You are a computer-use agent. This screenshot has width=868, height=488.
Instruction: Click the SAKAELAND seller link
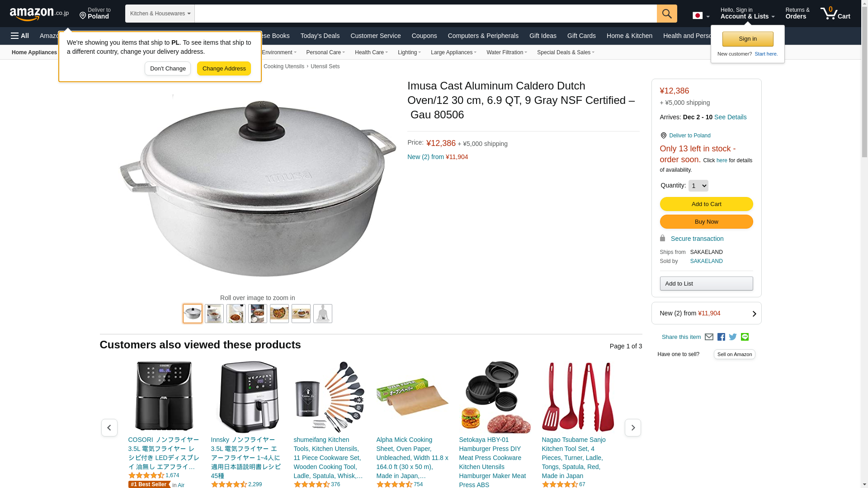706,261
